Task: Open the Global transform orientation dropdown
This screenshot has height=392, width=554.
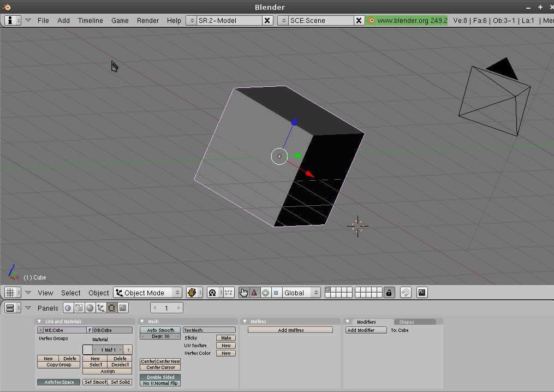Action: pos(301,293)
